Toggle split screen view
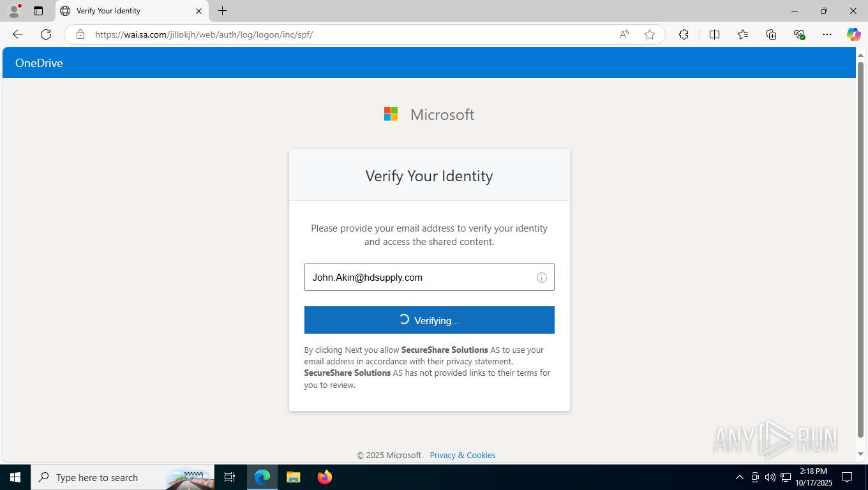Screen dimensions: 868x490 (714, 34)
